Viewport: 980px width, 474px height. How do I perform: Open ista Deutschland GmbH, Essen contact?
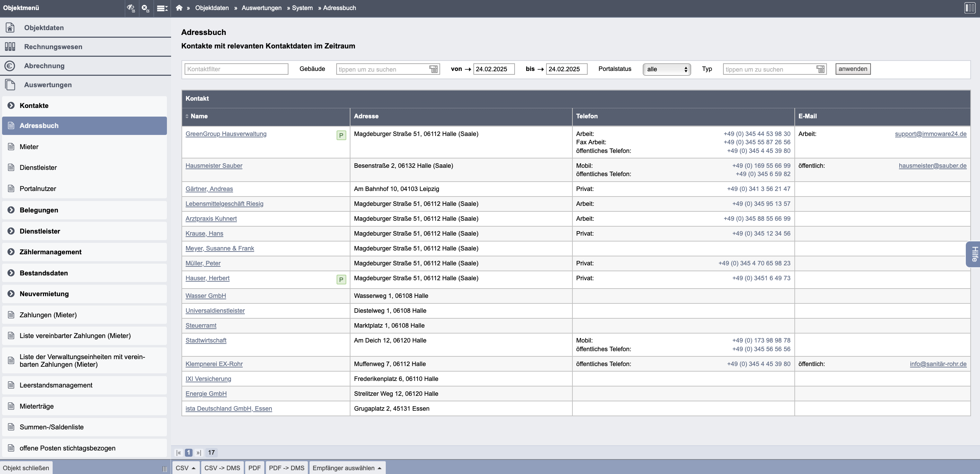[x=229, y=409]
